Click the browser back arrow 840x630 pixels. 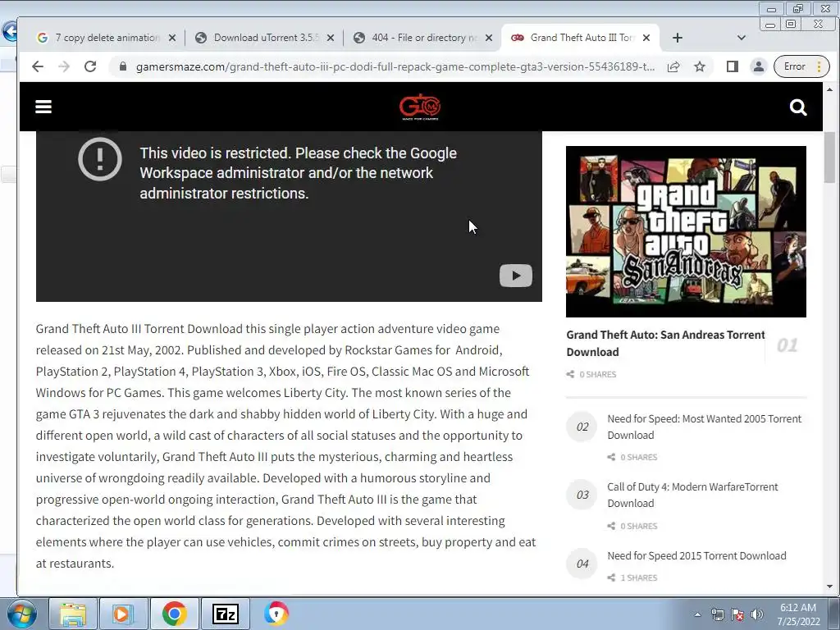click(x=38, y=66)
